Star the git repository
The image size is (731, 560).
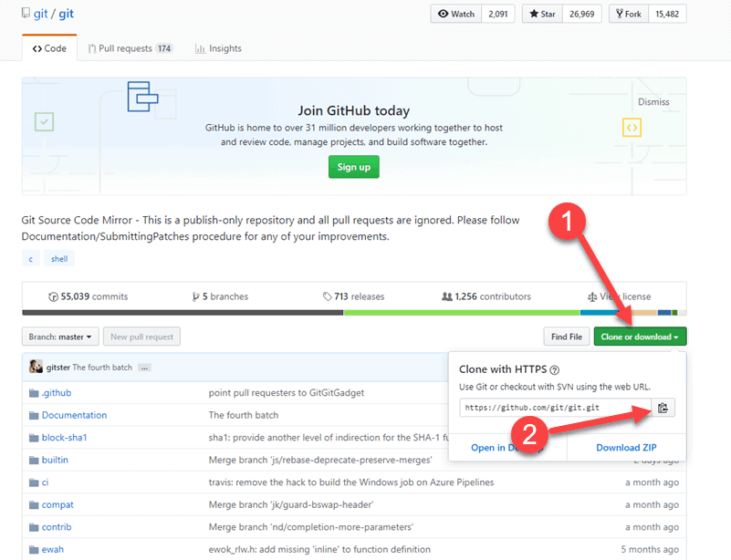coord(542,14)
